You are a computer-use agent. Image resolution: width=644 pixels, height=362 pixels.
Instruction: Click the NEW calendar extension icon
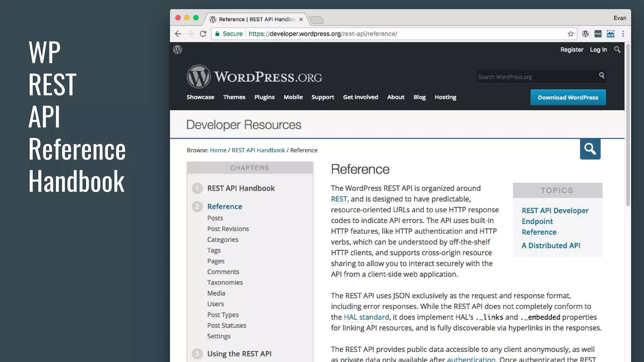(610, 34)
